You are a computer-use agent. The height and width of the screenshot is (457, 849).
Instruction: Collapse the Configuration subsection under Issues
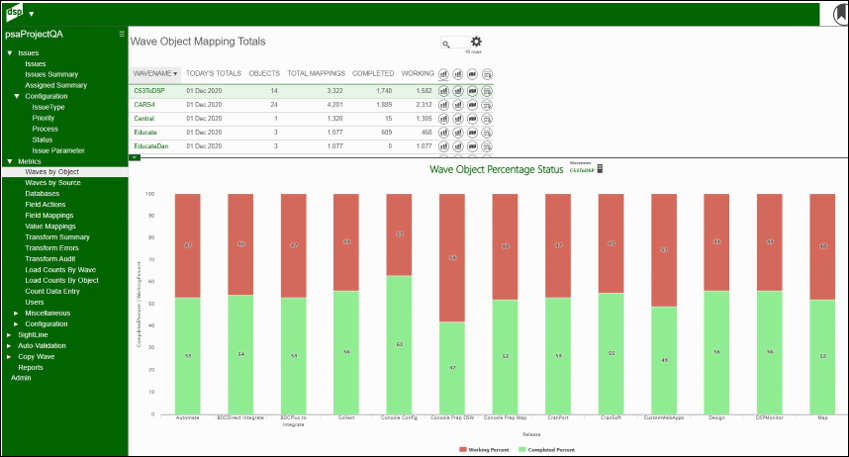[17, 96]
